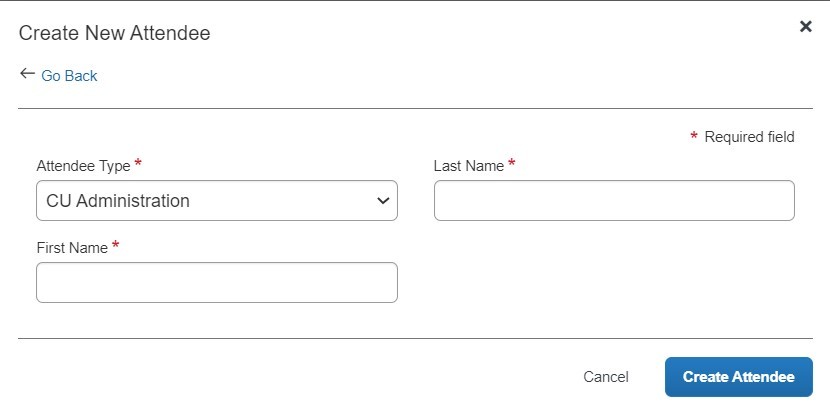Click the red asterisk next to First Name

(115, 244)
